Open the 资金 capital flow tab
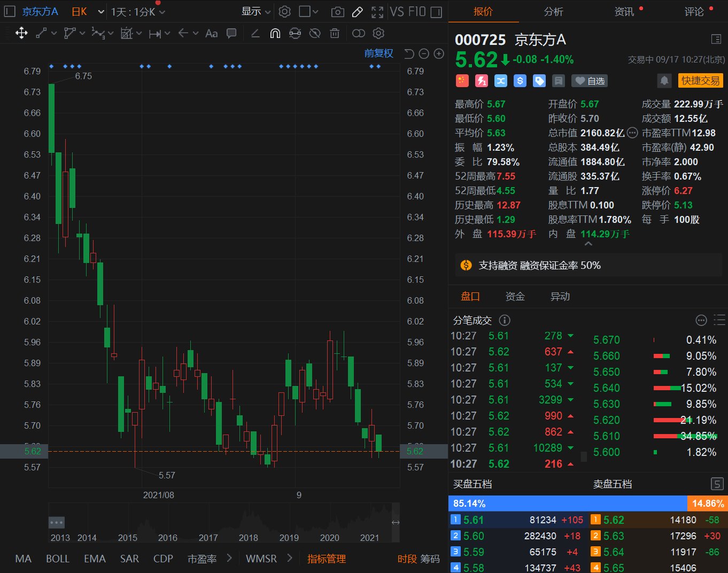The height and width of the screenshot is (573, 728). (515, 296)
